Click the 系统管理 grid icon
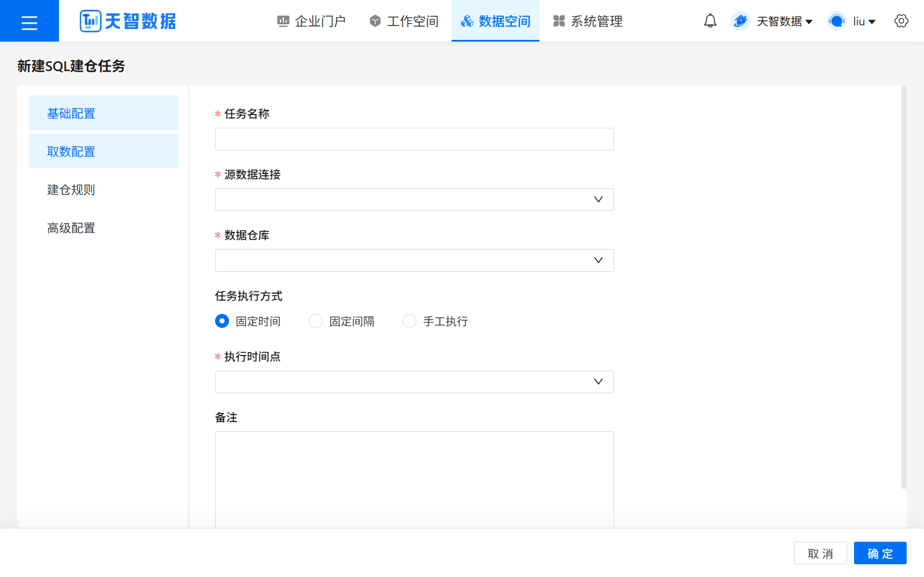 click(559, 21)
